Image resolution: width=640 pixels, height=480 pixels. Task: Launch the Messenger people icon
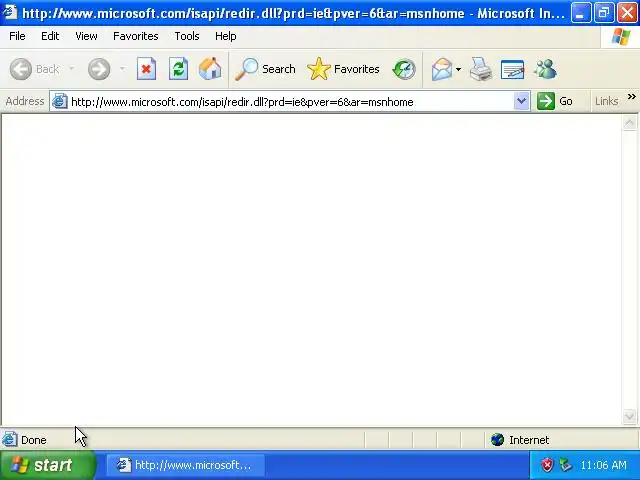545,69
